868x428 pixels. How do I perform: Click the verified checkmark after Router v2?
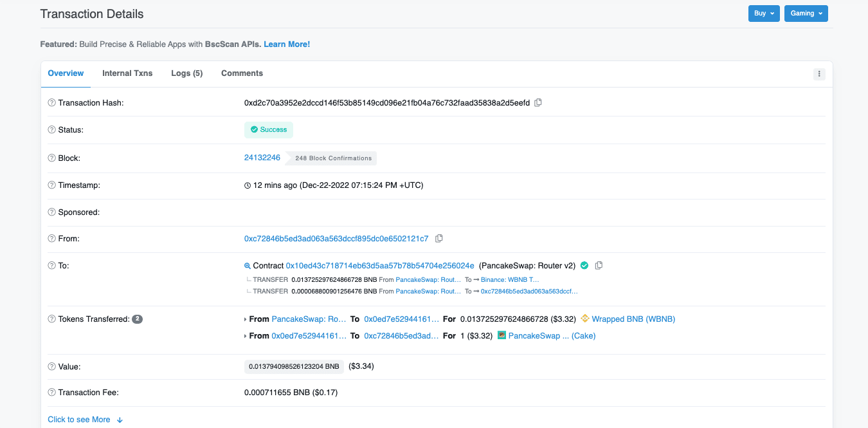pos(584,265)
